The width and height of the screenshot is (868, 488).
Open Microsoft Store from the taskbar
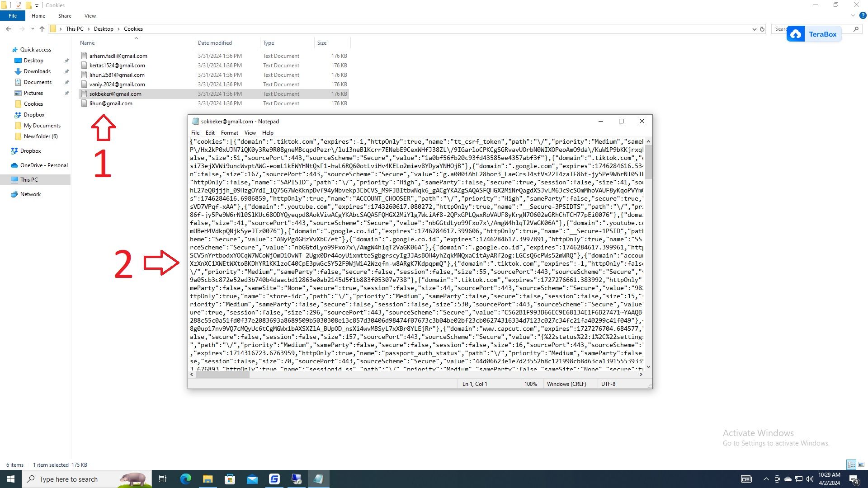pos(230,479)
